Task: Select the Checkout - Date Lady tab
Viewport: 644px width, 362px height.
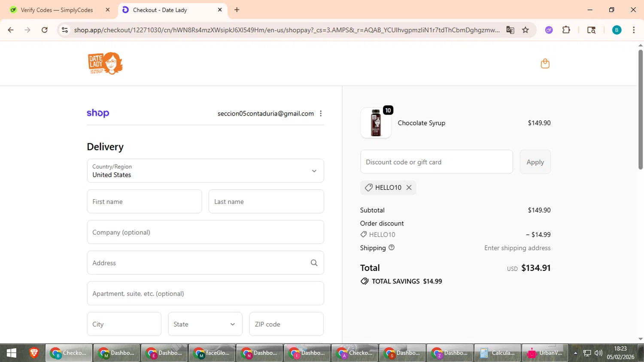Action: coord(172,10)
